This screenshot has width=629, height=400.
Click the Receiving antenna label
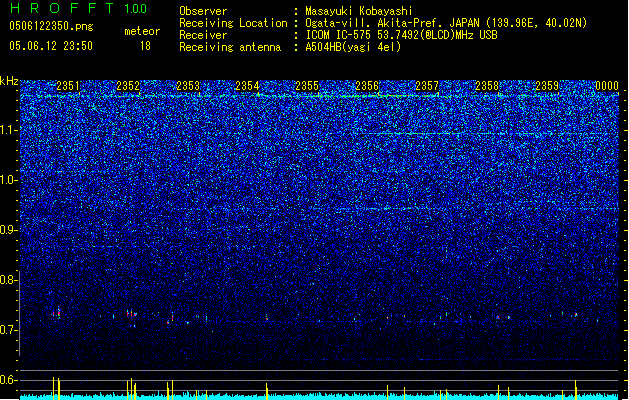point(230,47)
